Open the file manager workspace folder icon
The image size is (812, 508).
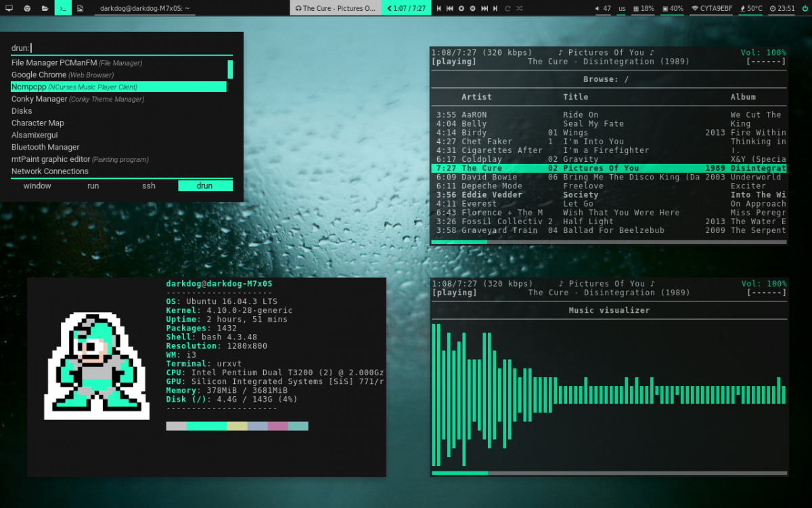pos(45,8)
